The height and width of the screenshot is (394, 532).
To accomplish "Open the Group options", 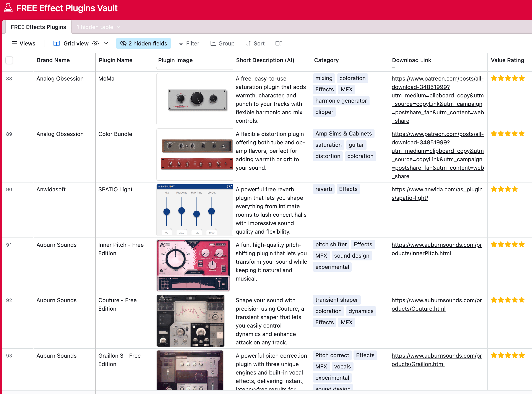I will [222, 44].
